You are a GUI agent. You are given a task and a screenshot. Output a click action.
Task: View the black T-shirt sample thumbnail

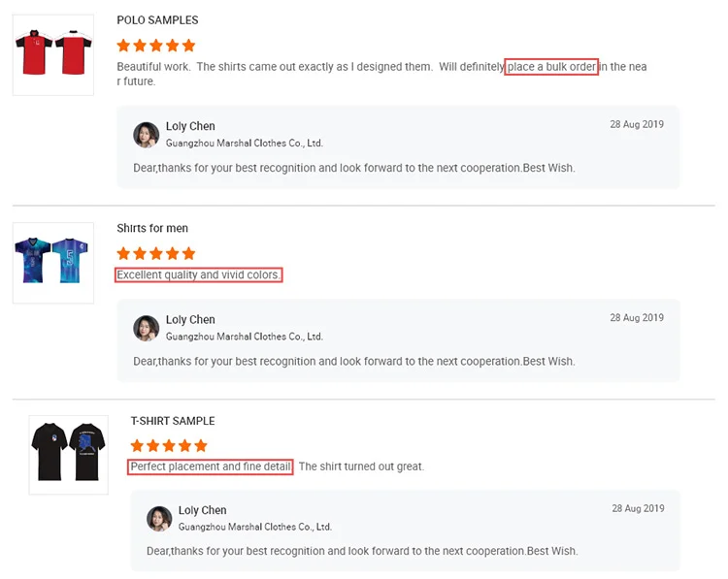click(x=67, y=453)
